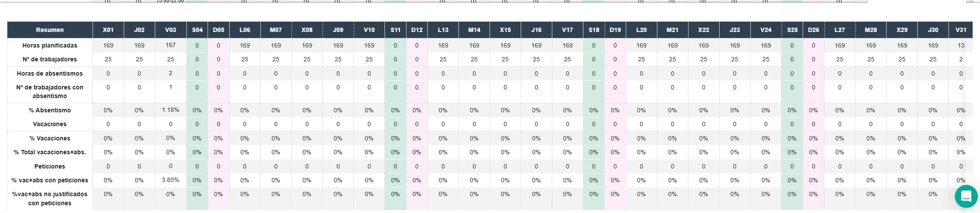Viewport: 980px width, 213px height.
Task: Click the V31 day column header
Action: 961,30
